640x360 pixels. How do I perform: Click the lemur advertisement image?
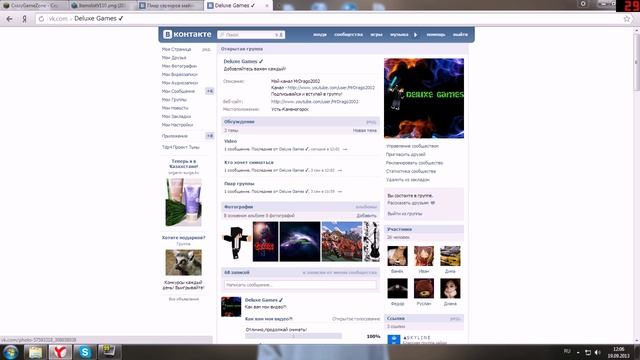tap(183, 262)
